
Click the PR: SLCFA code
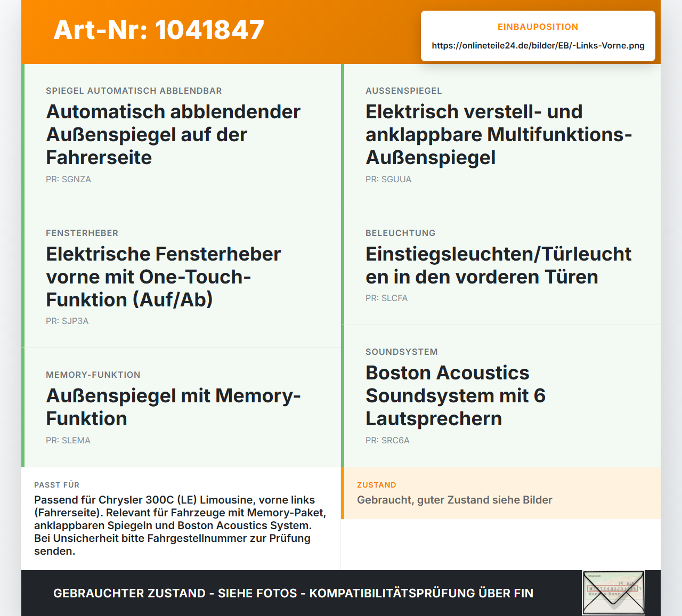click(386, 298)
